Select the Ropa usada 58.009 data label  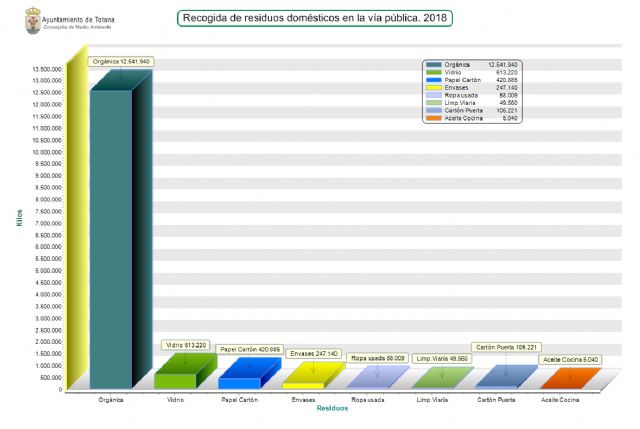coord(378,357)
